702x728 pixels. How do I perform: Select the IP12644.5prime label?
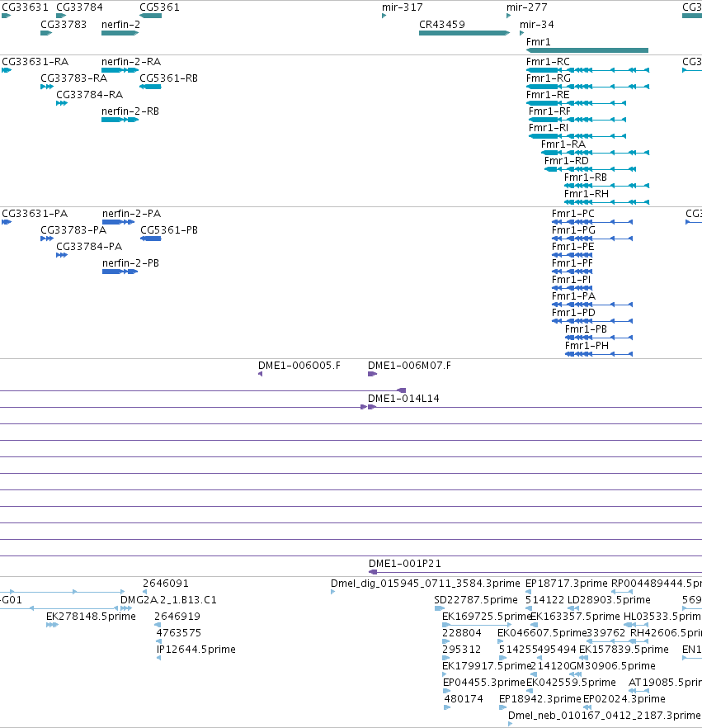coord(196,649)
